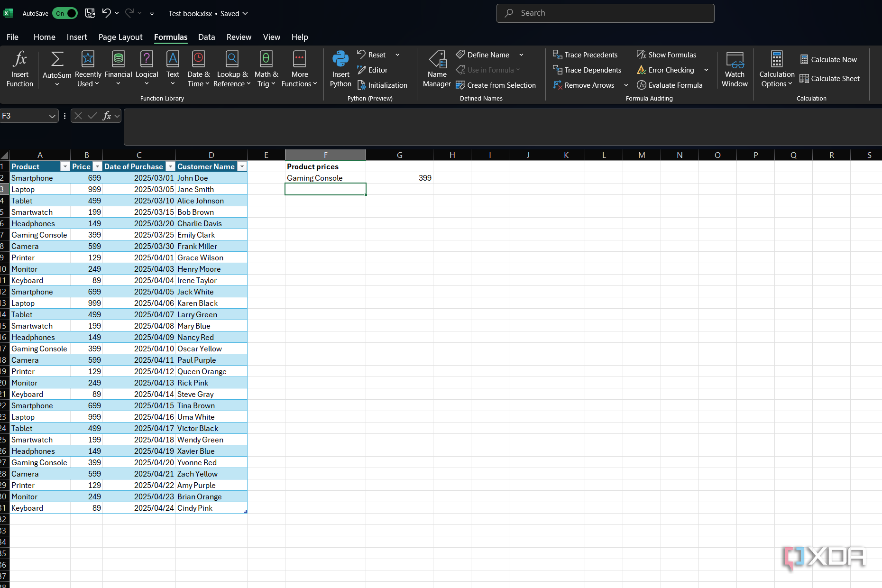
Task: Open Text functions list
Action: coord(173,69)
